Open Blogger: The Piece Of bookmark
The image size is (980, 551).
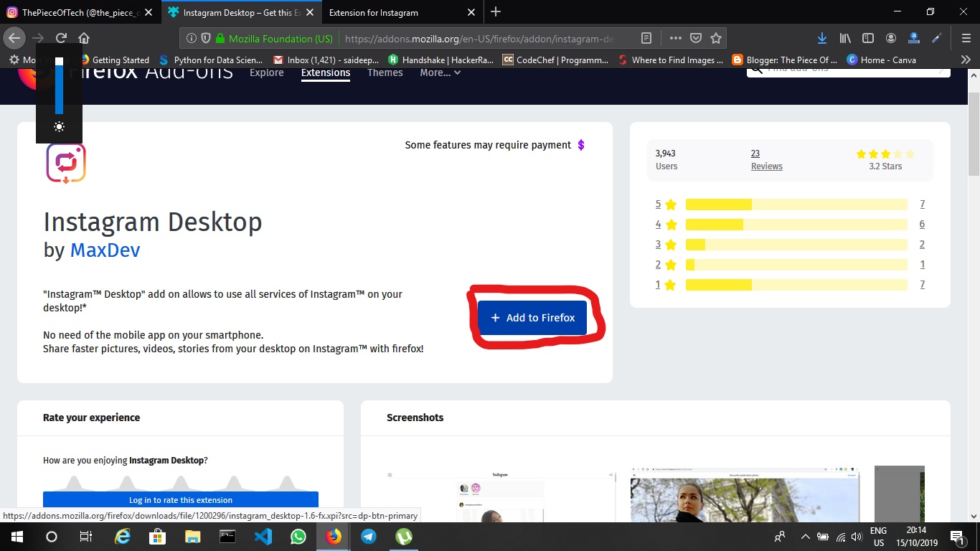[785, 60]
